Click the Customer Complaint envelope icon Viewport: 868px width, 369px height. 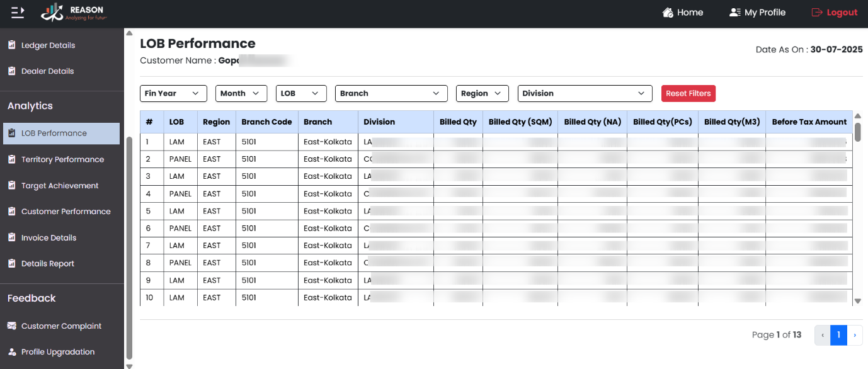(11, 326)
